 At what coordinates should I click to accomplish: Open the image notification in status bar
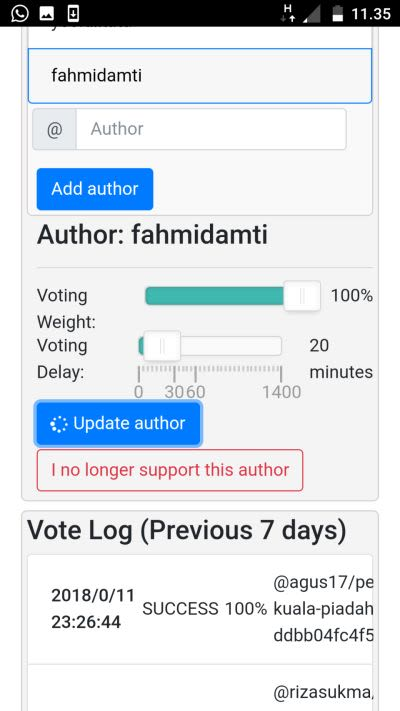click(46, 14)
